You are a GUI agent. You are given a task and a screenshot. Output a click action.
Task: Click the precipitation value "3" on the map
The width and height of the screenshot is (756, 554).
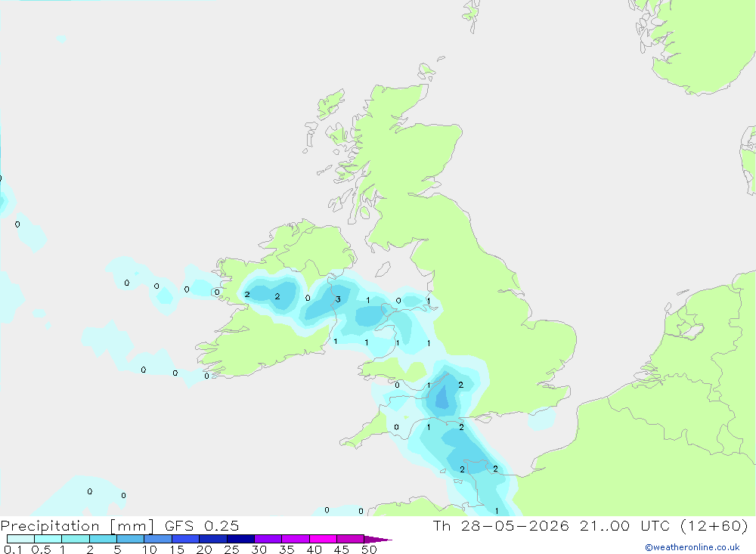(338, 299)
